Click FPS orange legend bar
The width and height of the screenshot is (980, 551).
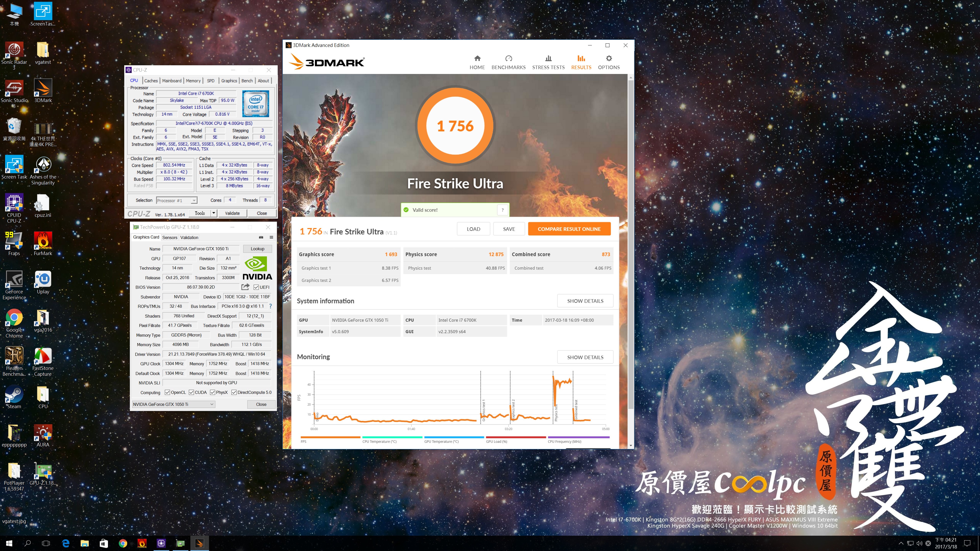coord(330,437)
